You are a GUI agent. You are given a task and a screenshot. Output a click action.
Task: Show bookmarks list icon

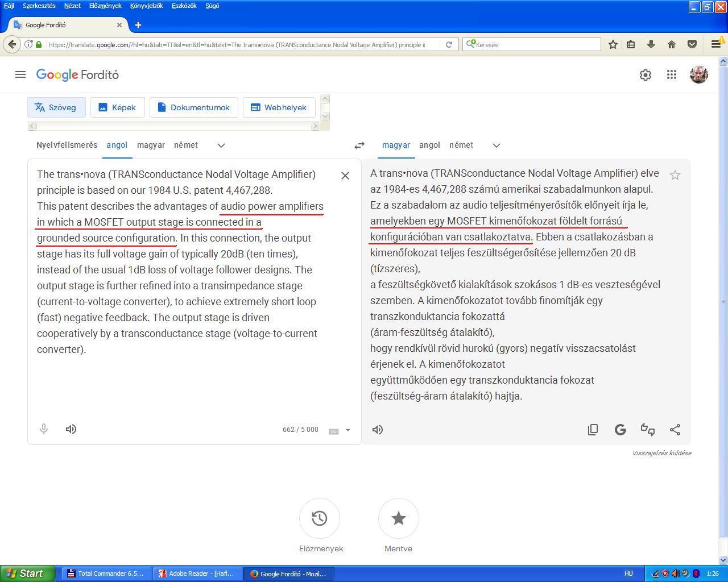631,44
